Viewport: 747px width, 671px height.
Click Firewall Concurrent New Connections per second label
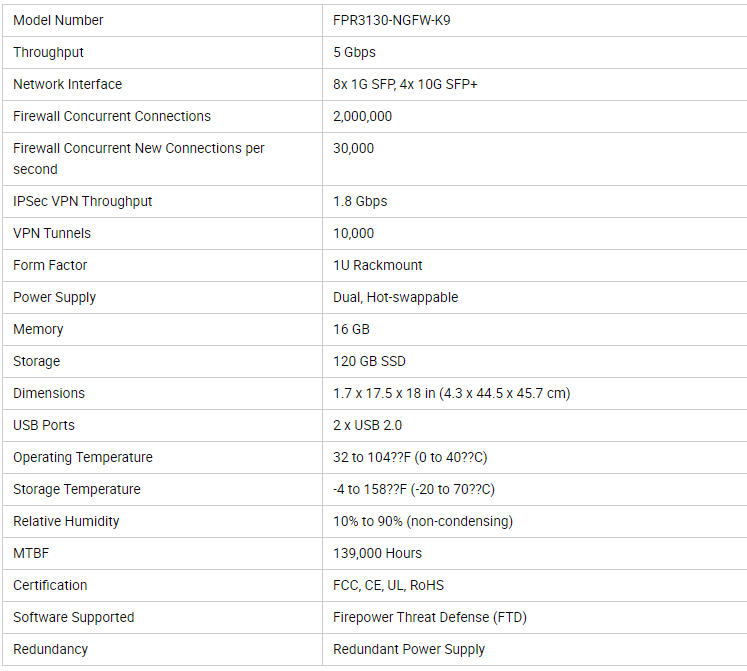tap(139, 159)
